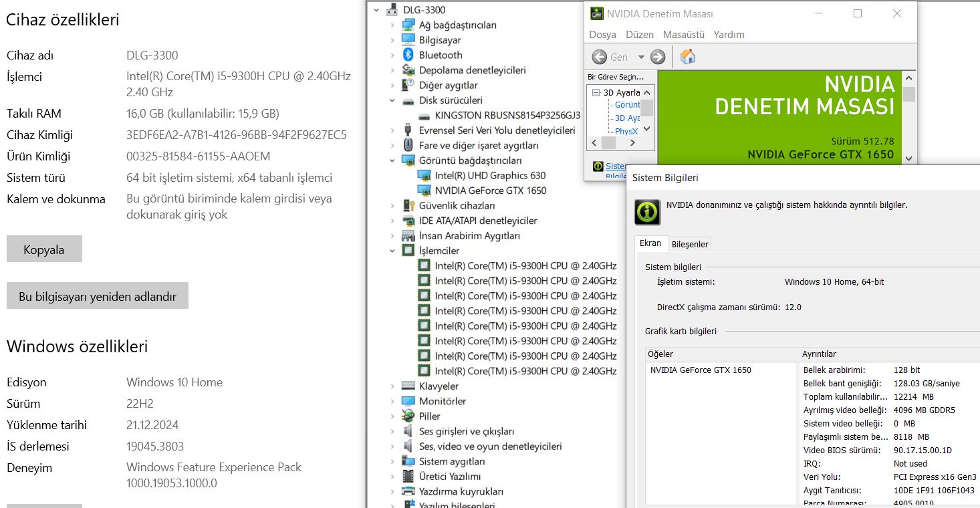Click the Ses girişleri ve çıkışları icon
This screenshot has width=980, height=508.
click(x=408, y=431)
